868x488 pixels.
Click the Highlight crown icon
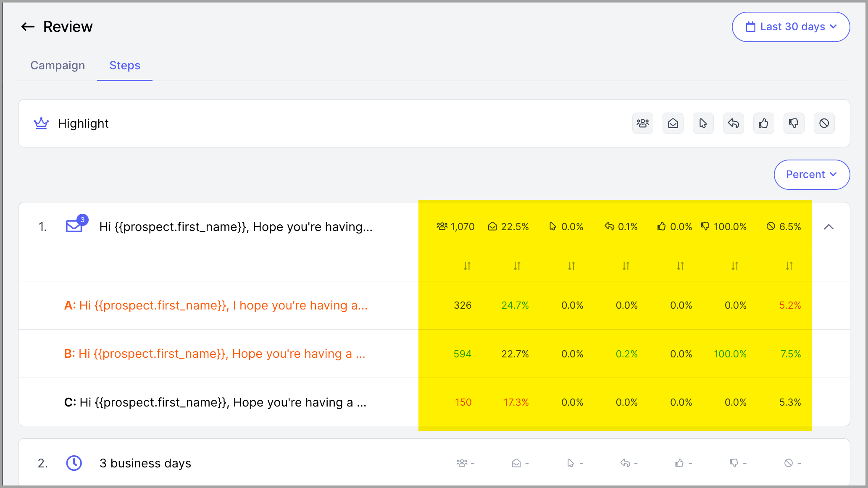point(41,123)
